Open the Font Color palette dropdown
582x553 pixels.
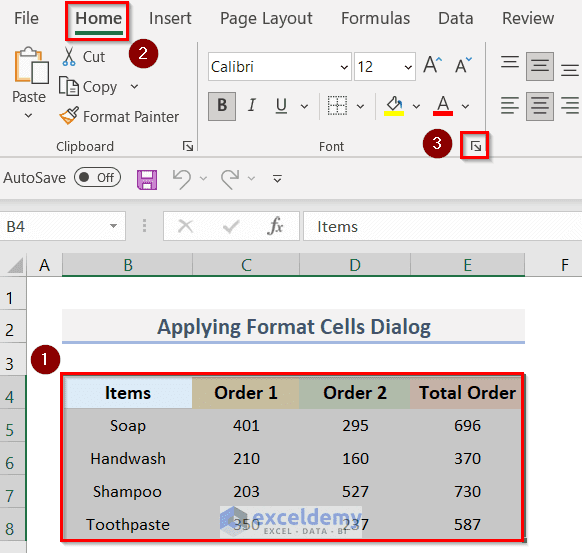tap(465, 107)
